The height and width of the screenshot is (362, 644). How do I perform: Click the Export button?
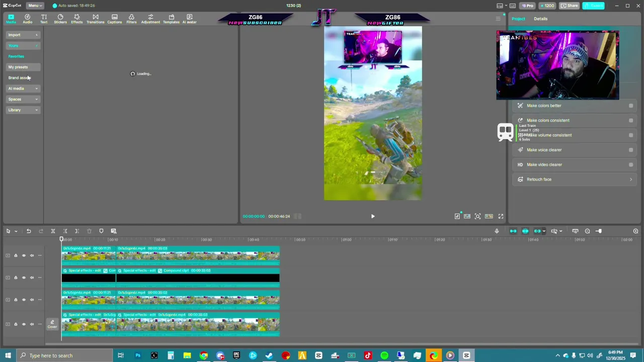tap(594, 6)
